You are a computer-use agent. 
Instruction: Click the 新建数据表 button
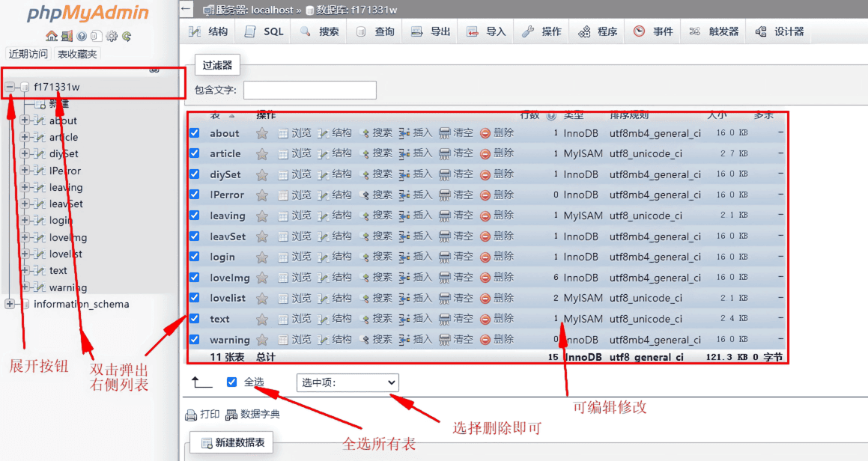coord(232,443)
